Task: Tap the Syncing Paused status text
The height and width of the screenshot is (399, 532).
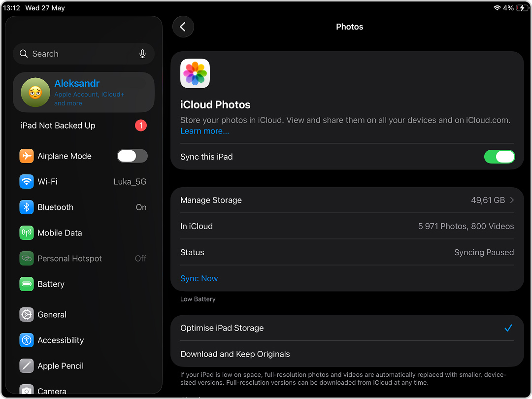Action: click(x=484, y=252)
